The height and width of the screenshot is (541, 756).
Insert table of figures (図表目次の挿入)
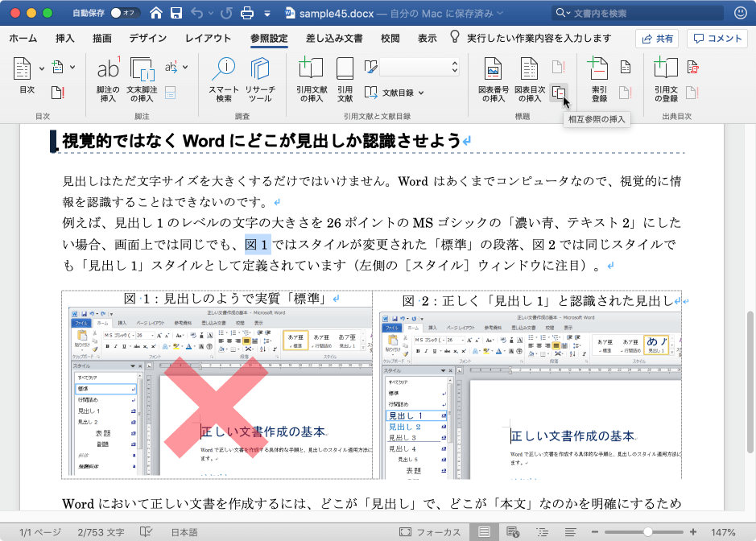tap(530, 80)
